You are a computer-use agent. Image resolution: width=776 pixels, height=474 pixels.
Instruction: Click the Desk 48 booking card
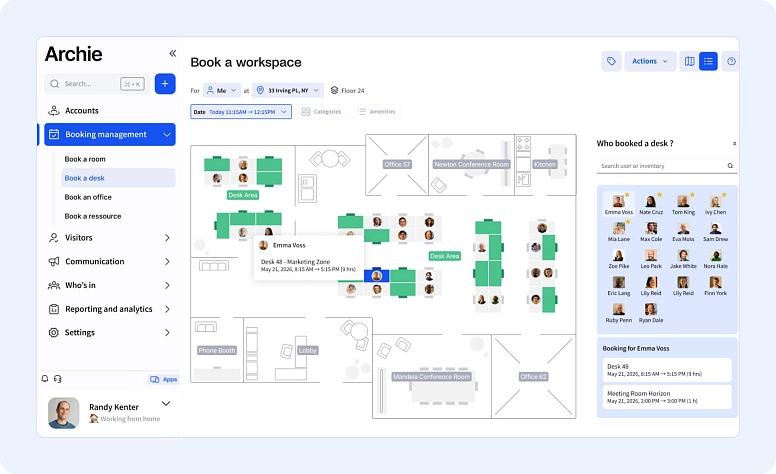tap(667, 370)
